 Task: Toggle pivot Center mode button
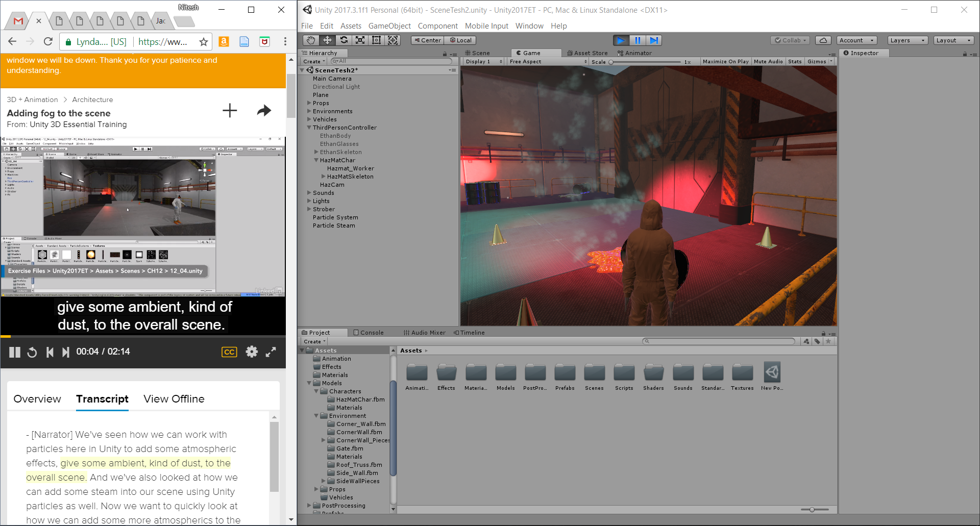[427, 40]
